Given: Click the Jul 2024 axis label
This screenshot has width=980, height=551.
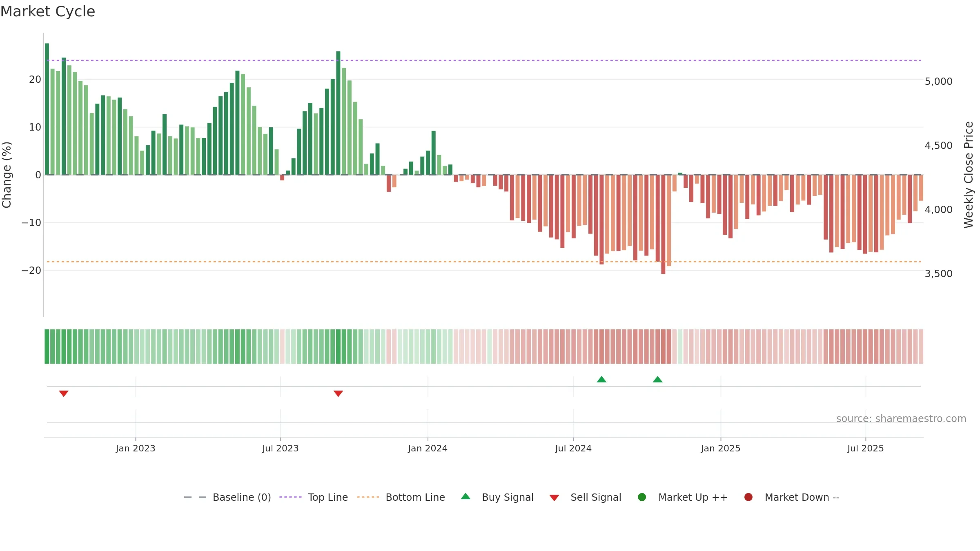Looking at the screenshot, I should point(573,448).
